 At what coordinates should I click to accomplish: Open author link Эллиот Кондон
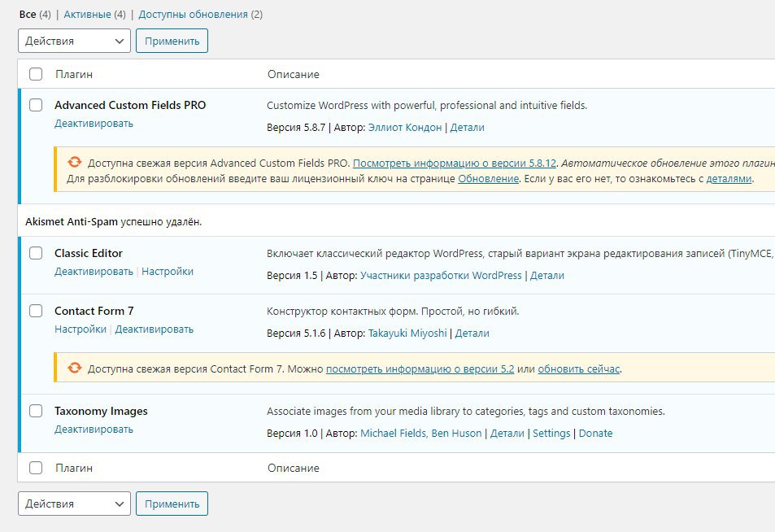coord(405,127)
